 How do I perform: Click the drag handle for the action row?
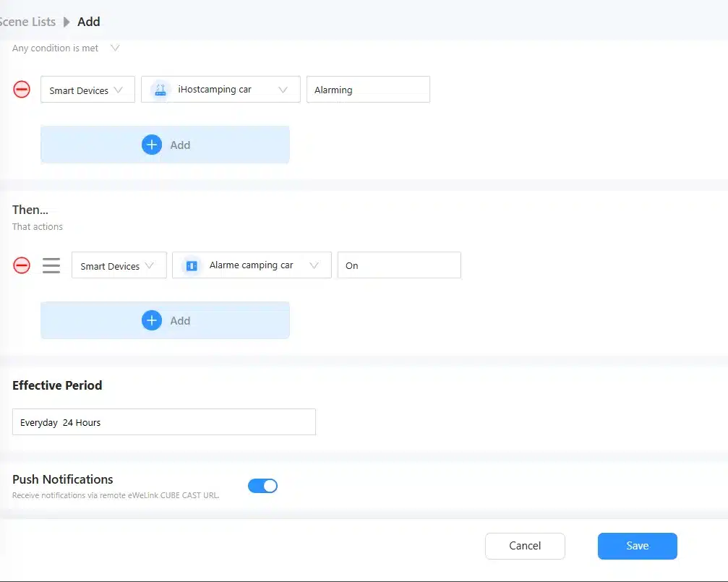[51, 265]
